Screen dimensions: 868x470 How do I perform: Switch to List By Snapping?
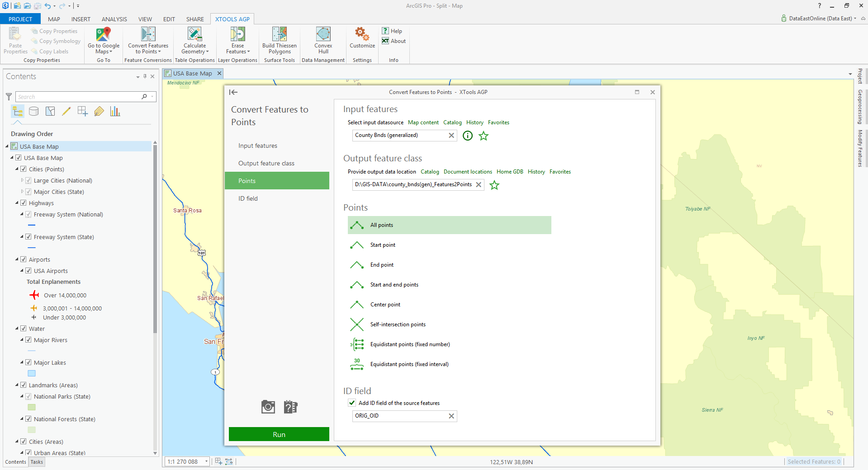click(83, 111)
